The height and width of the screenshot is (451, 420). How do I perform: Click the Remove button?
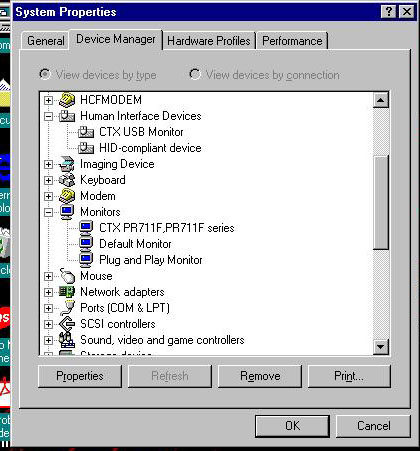pos(260,376)
